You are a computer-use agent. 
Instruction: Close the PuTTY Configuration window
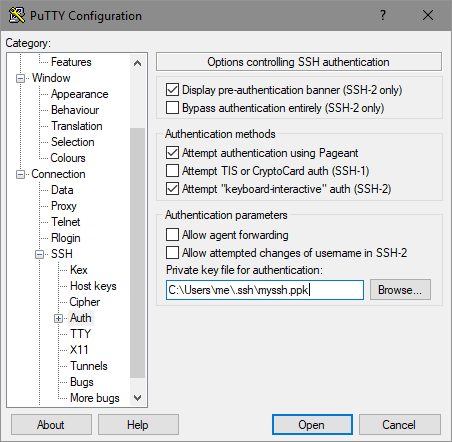coord(428,15)
